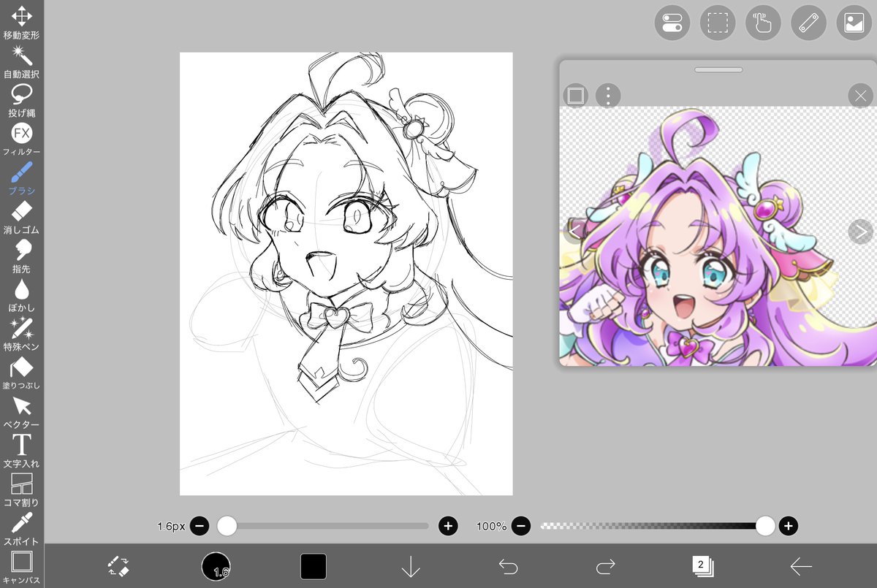Select the Eyedropper (スポイト) tool
Image resolution: width=877 pixels, height=588 pixels.
coord(22,529)
